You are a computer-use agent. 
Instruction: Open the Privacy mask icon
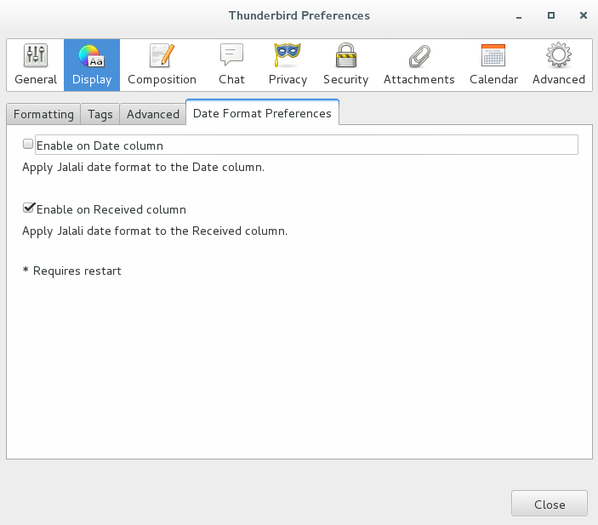[x=288, y=65]
